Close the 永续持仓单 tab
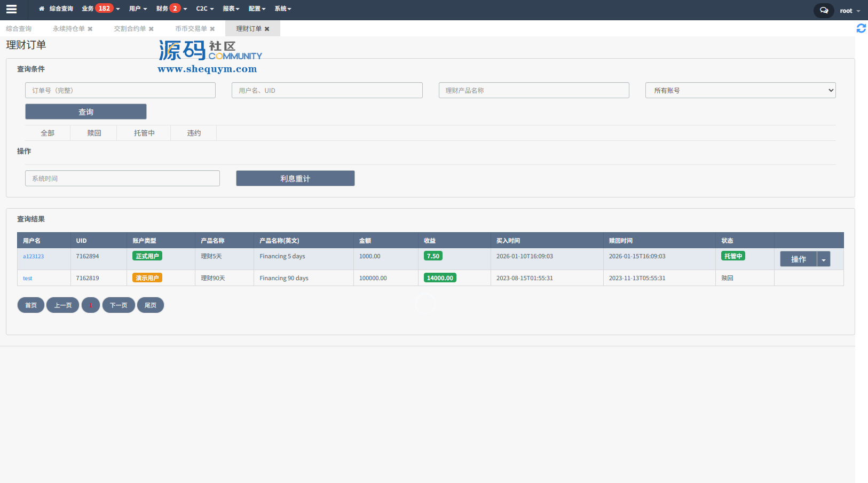The width and height of the screenshot is (868, 483). pos(90,29)
